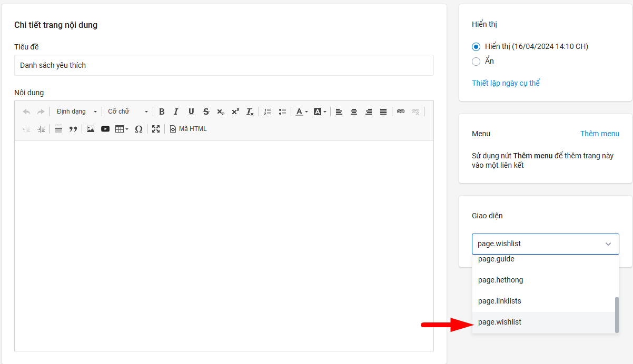The height and width of the screenshot is (364, 633).
Task: Insert a horizontal line
Action: coord(58,129)
